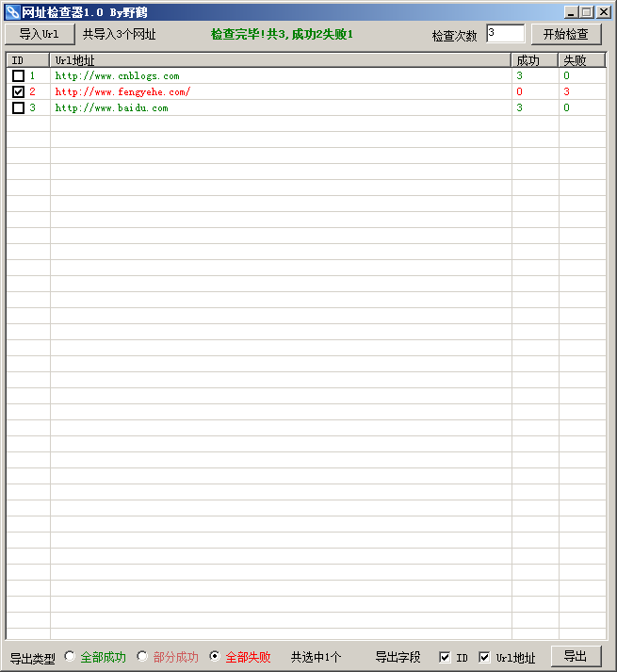Select the 全部成功 export type radio
617x672 pixels.
pyautogui.click(x=70, y=656)
